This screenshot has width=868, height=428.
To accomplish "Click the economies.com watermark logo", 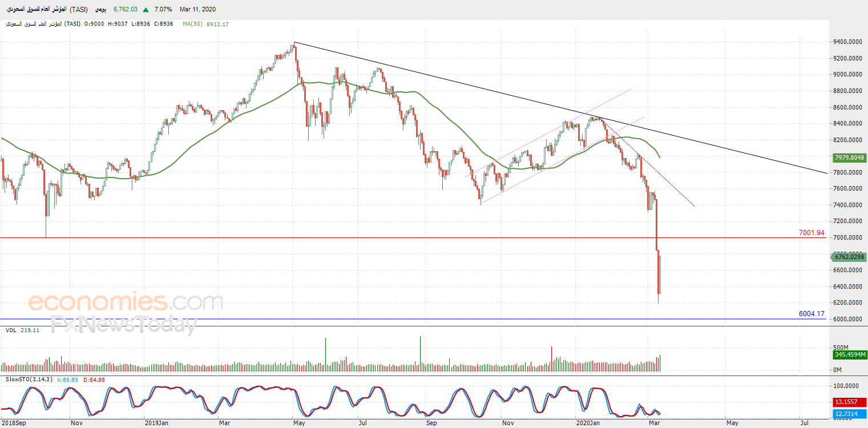I will click(126, 301).
